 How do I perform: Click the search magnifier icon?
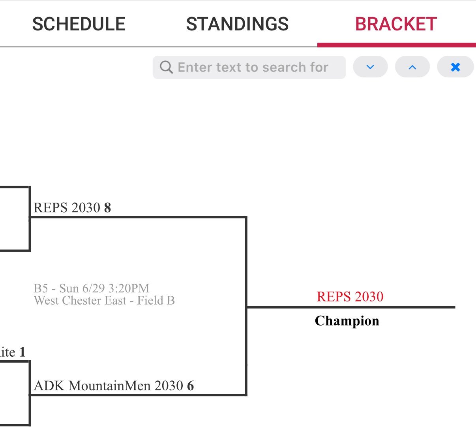166,67
